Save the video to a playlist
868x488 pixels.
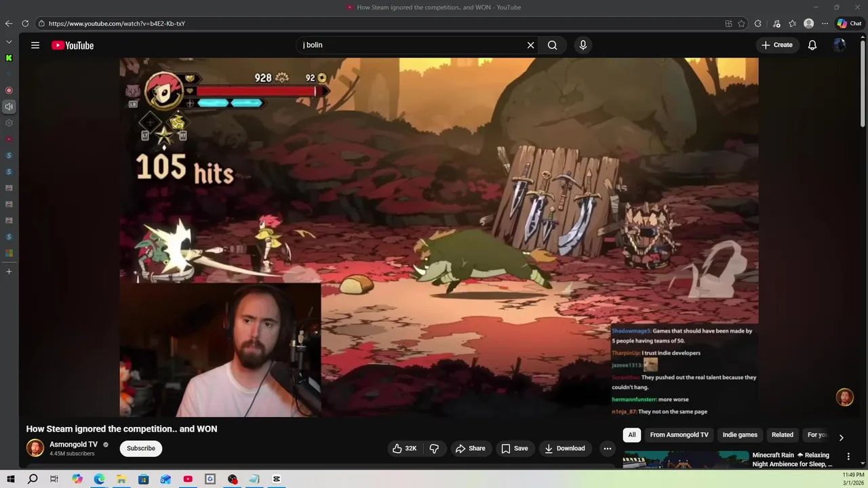click(x=515, y=448)
